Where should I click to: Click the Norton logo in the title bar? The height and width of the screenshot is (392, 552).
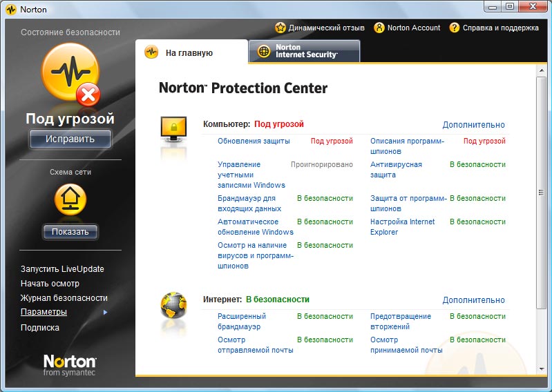point(11,10)
